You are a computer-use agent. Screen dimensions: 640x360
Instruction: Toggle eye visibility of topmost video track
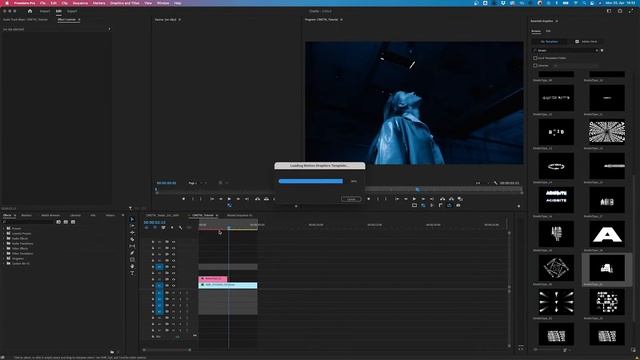click(173, 242)
